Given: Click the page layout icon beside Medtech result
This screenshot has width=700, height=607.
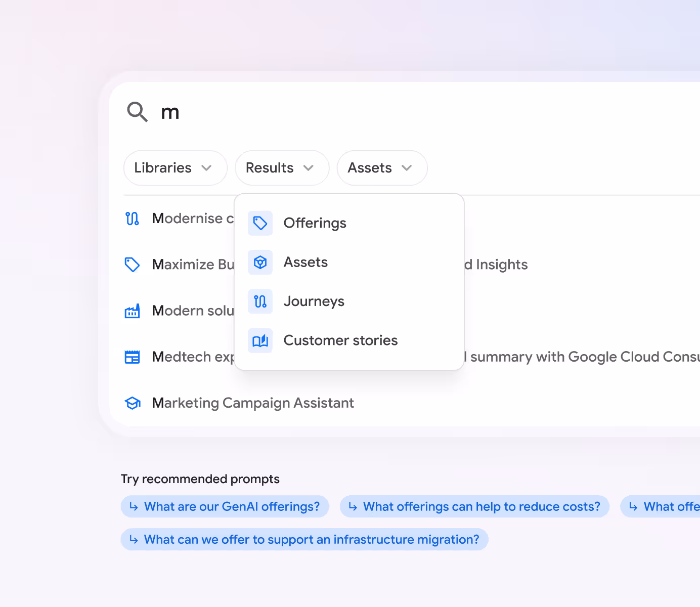Looking at the screenshot, I should 132,357.
